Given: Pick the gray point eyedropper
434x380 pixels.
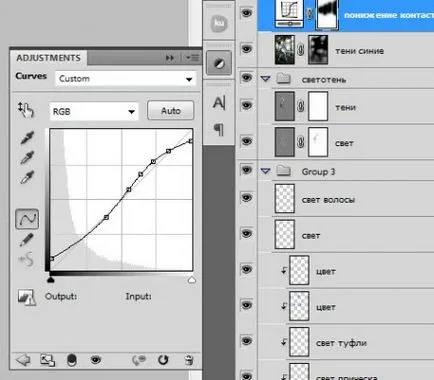Looking at the screenshot, I should pos(27,157).
